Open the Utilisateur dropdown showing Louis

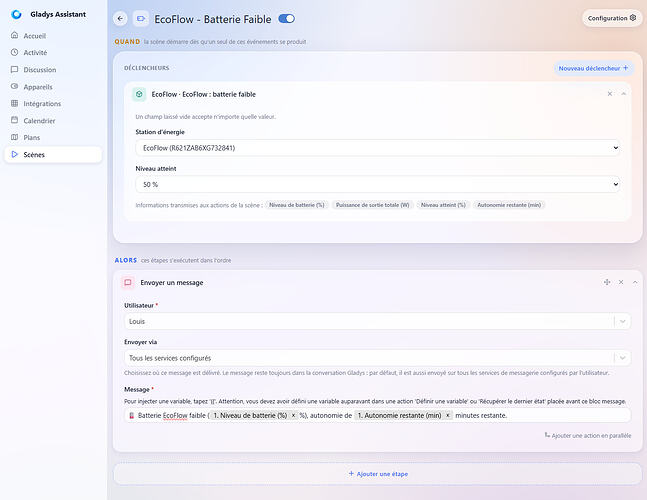pyautogui.click(x=378, y=321)
